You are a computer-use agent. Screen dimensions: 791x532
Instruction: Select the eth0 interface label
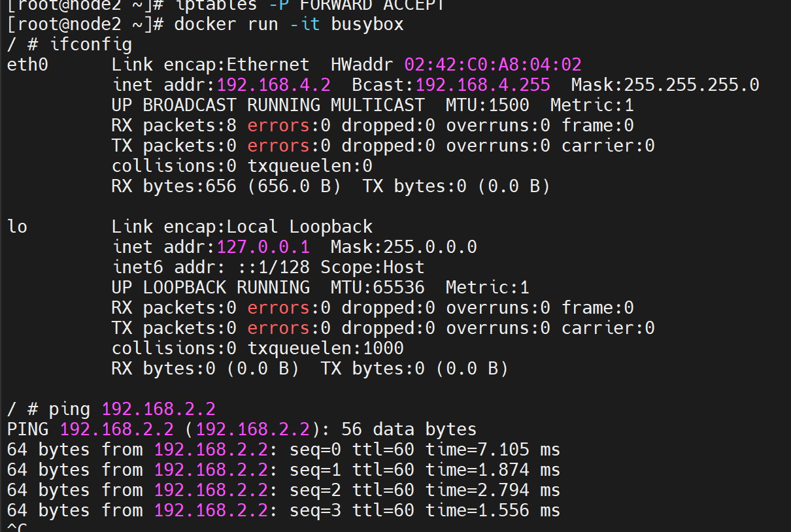click(26, 64)
